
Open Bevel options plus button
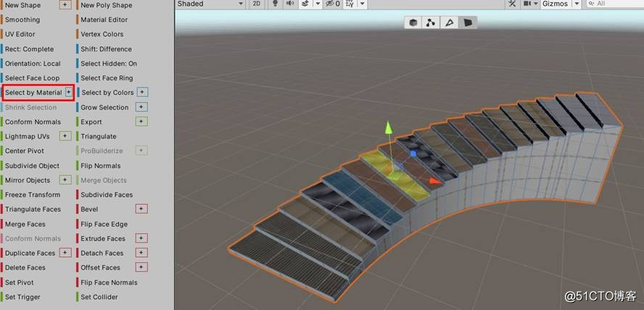pos(141,209)
